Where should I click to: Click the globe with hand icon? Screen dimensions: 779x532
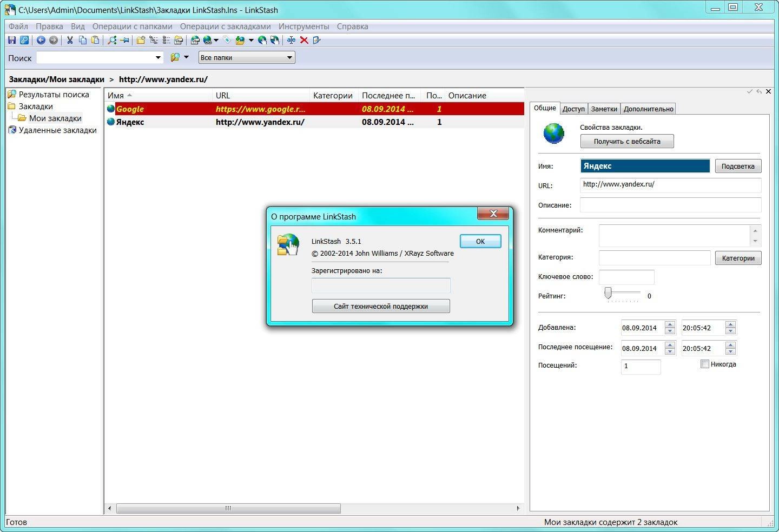(x=262, y=40)
